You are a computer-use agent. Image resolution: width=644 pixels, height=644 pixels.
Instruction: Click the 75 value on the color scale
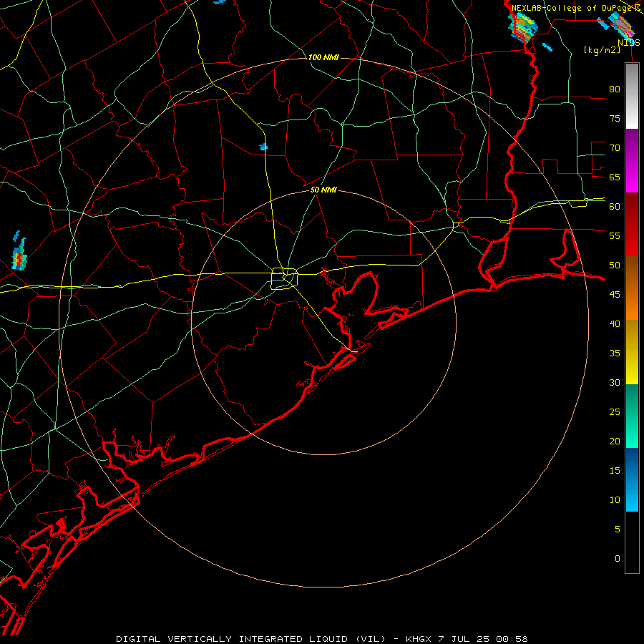[615, 118]
